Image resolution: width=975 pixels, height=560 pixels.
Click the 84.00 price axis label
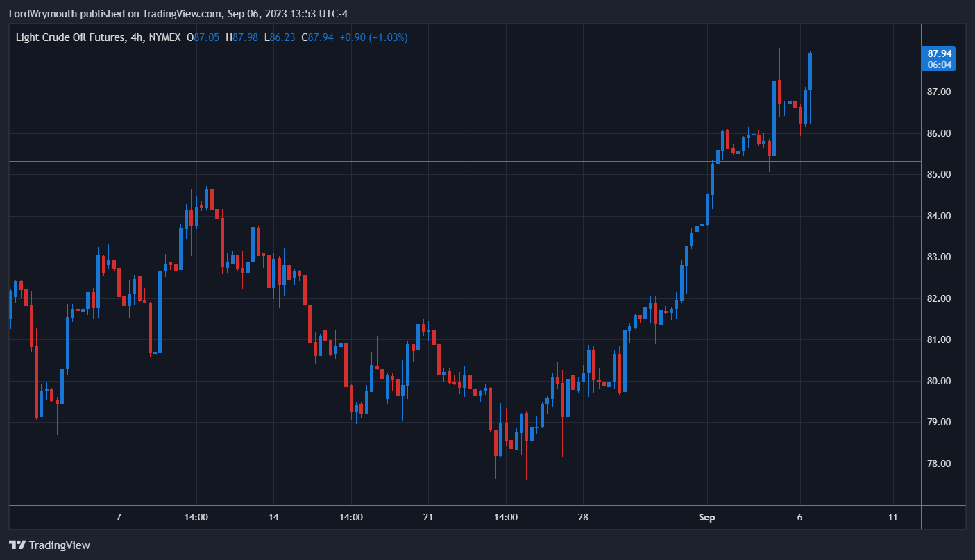pos(939,216)
